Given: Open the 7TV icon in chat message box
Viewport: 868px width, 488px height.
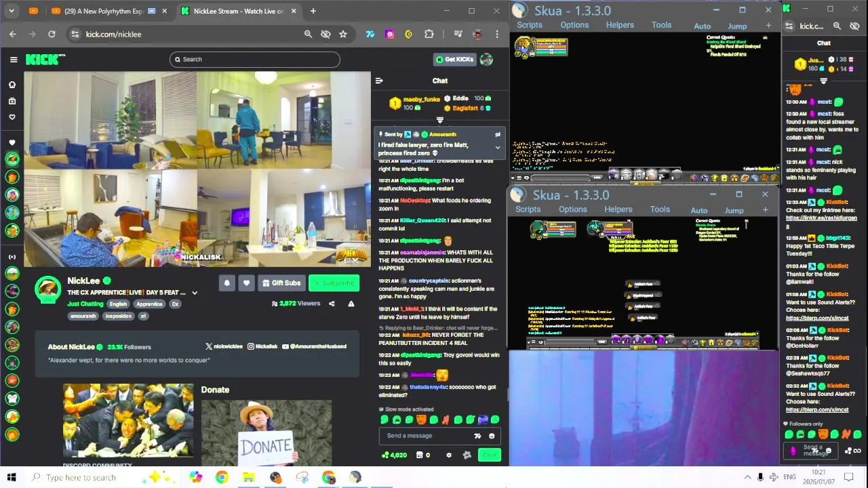Looking at the screenshot, I should coord(477,436).
